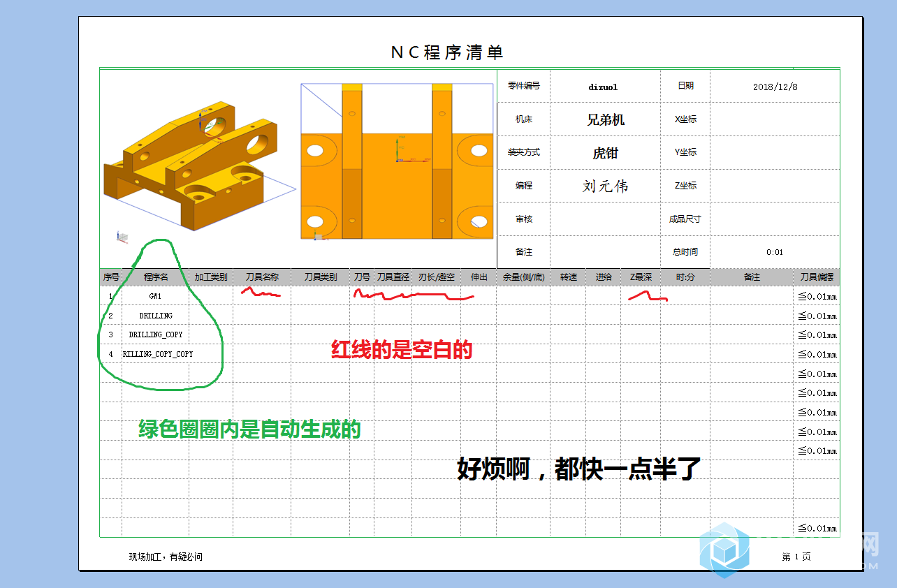Image resolution: width=897 pixels, height=588 pixels.
Task: Click the '刀具直径' column header
Action: click(x=393, y=277)
